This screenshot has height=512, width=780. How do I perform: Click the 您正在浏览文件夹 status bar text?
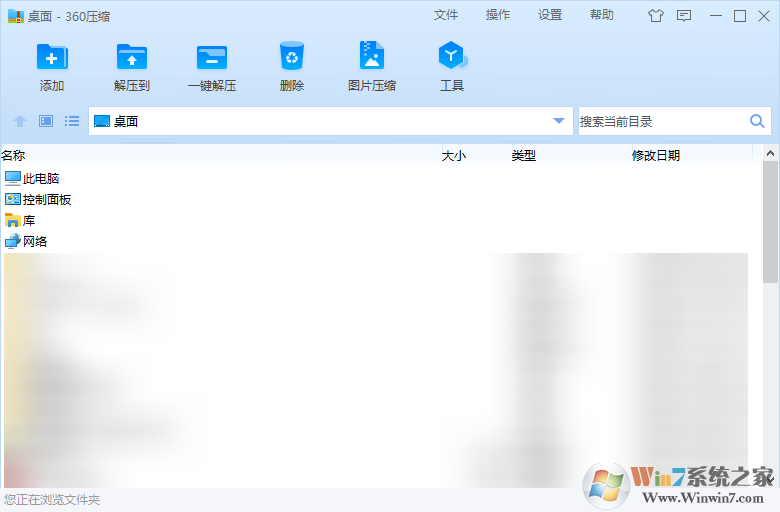click(52, 500)
